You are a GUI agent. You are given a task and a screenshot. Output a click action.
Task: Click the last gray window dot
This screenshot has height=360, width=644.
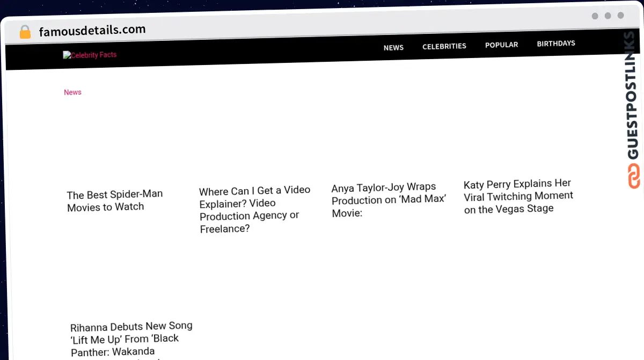[620, 16]
